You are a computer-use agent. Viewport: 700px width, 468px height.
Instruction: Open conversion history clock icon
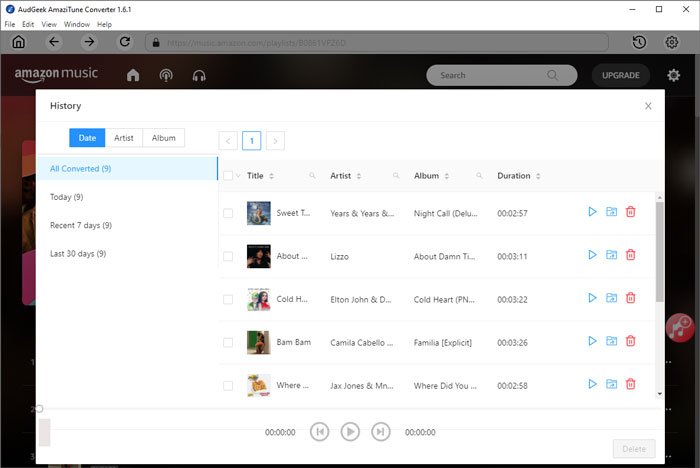639,42
